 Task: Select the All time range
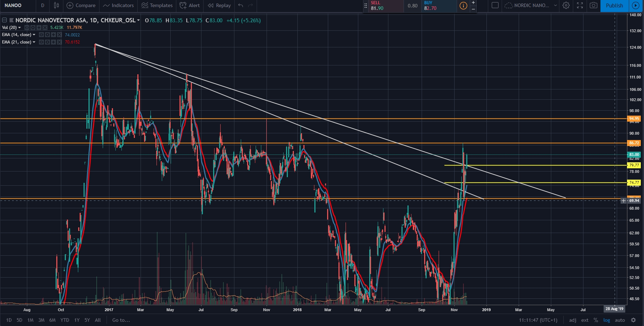click(x=98, y=320)
